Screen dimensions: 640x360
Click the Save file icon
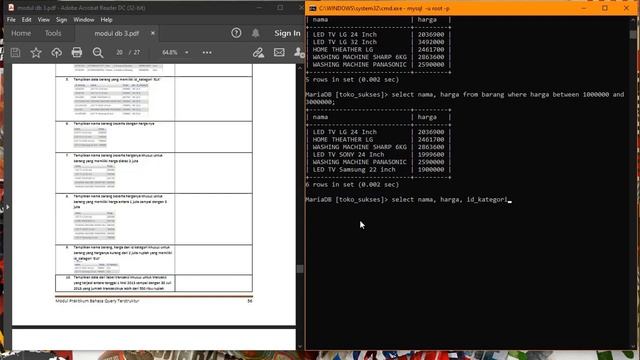point(16,52)
